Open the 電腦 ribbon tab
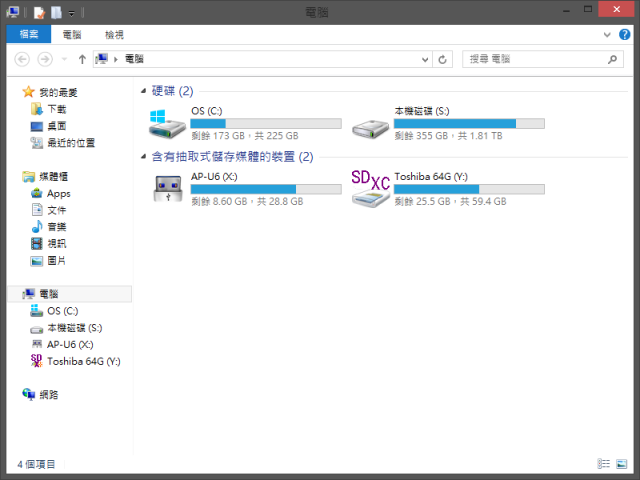The image size is (640, 480). 72,35
